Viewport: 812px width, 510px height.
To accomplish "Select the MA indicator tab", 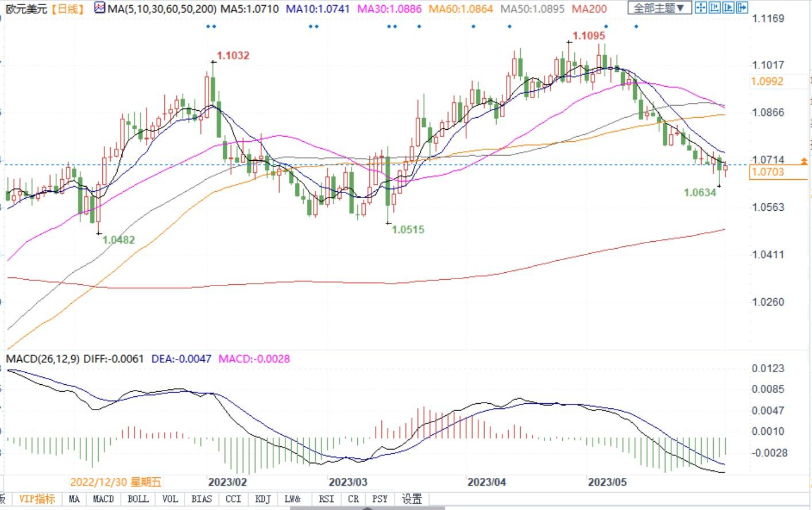I will pos(74,499).
